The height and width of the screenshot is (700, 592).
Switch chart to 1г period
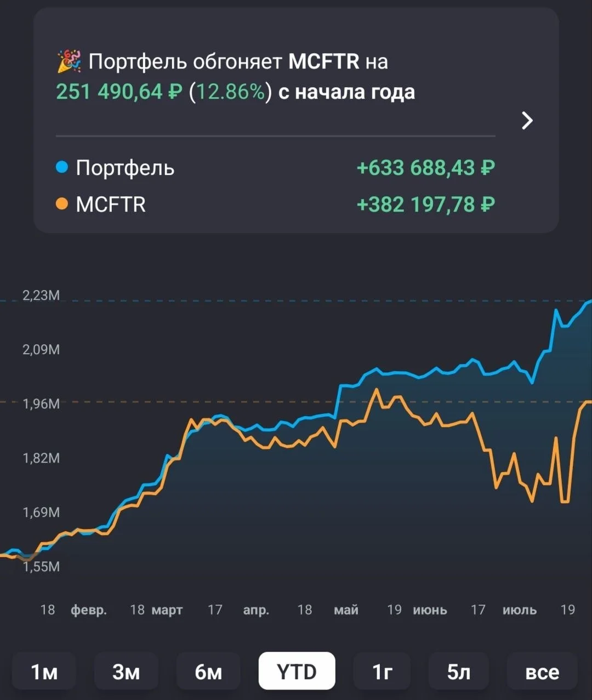click(x=382, y=671)
